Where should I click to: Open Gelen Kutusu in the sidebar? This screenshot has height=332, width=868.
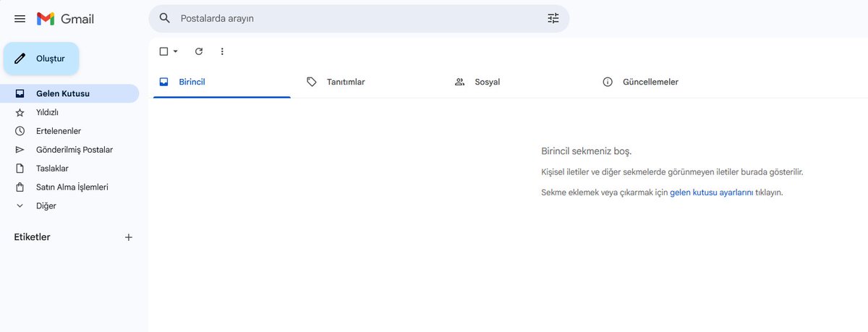pyautogui.click(x=69, y=93)
